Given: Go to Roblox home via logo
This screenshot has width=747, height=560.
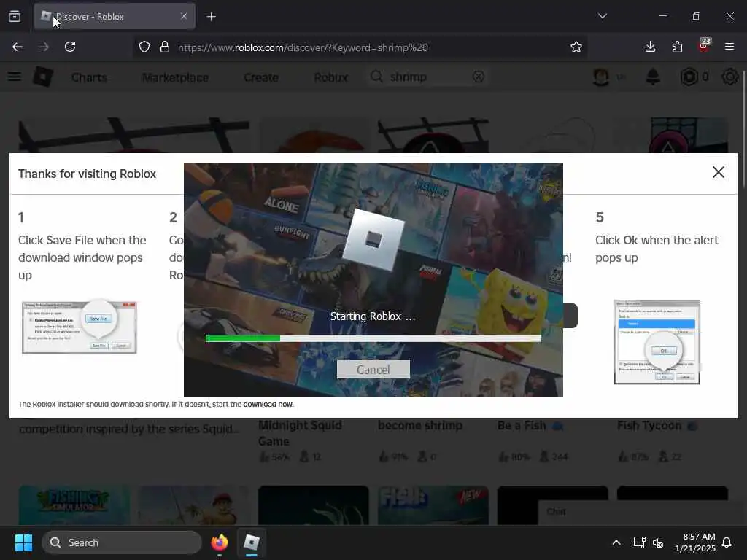Looking at the screenshot, I should point(43,77).
